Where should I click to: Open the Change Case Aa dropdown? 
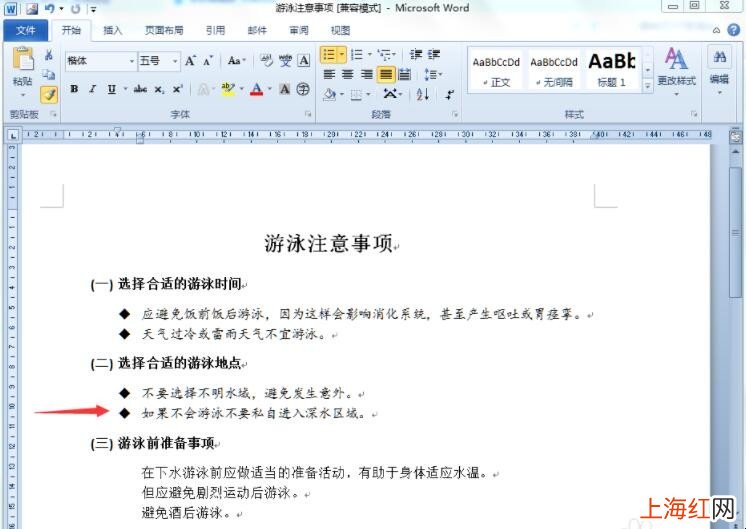click(x=236, y=61)
